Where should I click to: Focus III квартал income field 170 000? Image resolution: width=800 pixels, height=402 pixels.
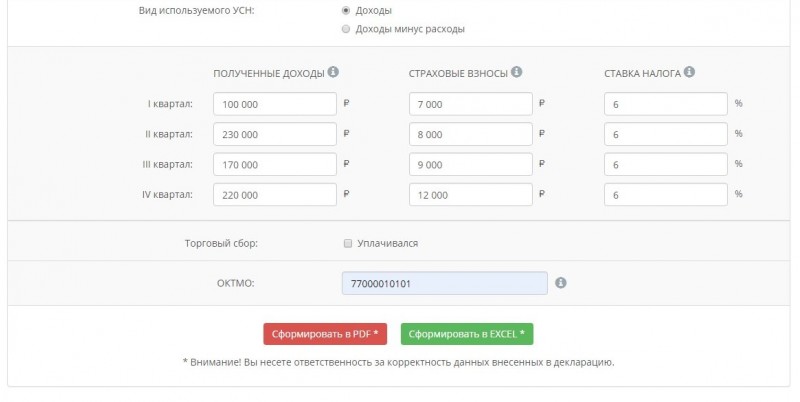(275, 164)
